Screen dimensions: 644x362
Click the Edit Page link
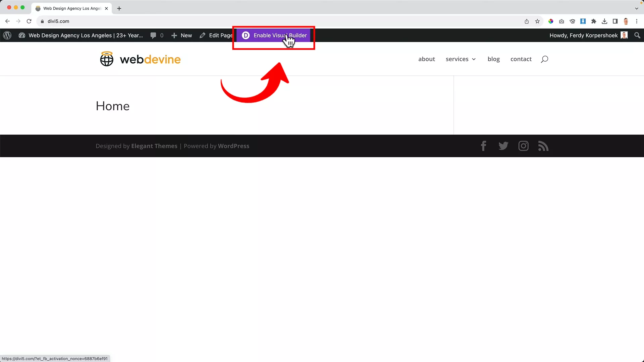coord(216,35)
